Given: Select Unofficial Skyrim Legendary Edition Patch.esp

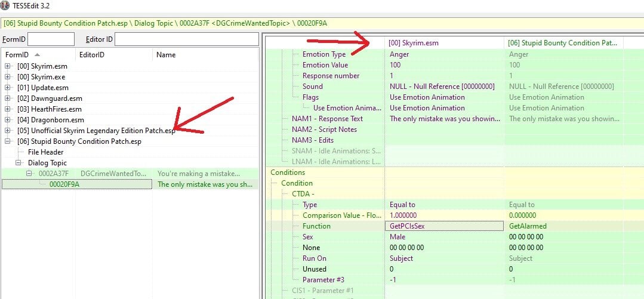Looking at the screenshot, I should [96, 131].
